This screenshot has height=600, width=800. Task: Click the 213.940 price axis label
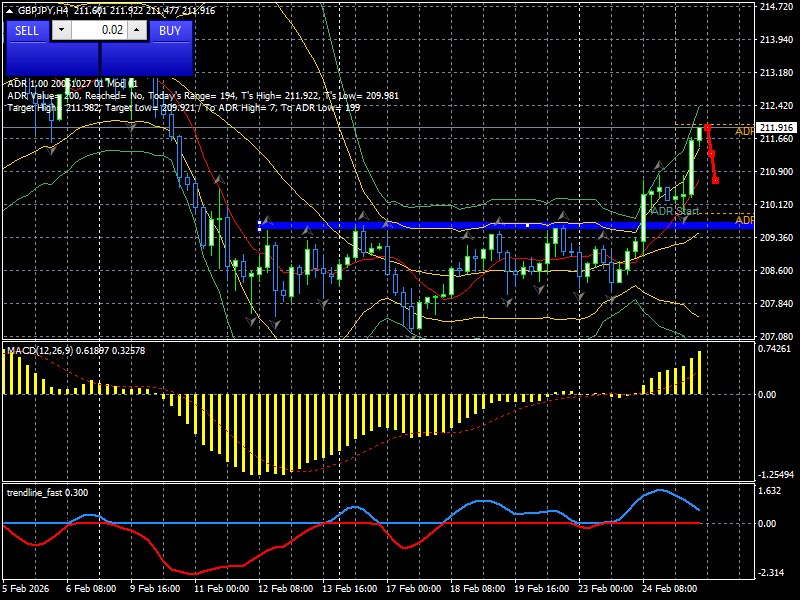(x=776, y=40)
